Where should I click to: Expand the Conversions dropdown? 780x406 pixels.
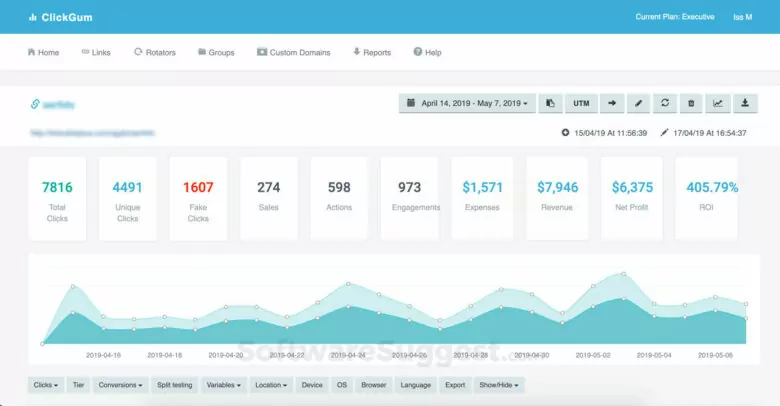(120, 385)
